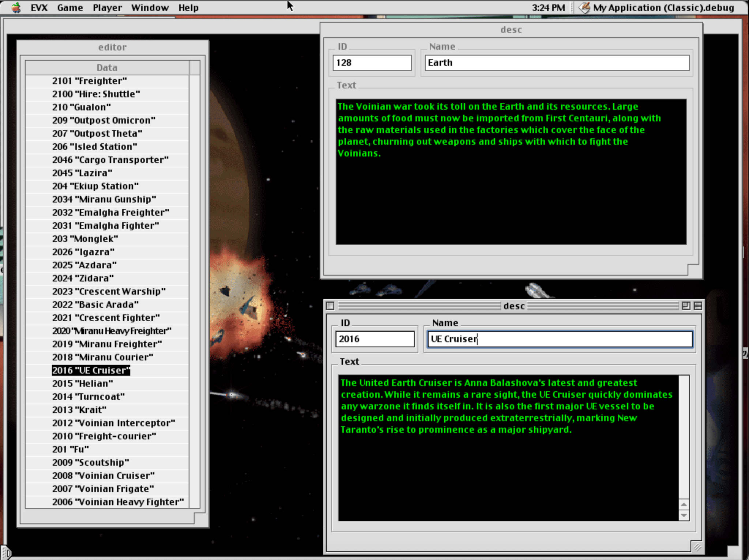Image resolution: width=749 pixels, height=560 pixels.
Task: Select 2014 "Turncoat" row
Action: pyautogui.click(x=107, y=397)
